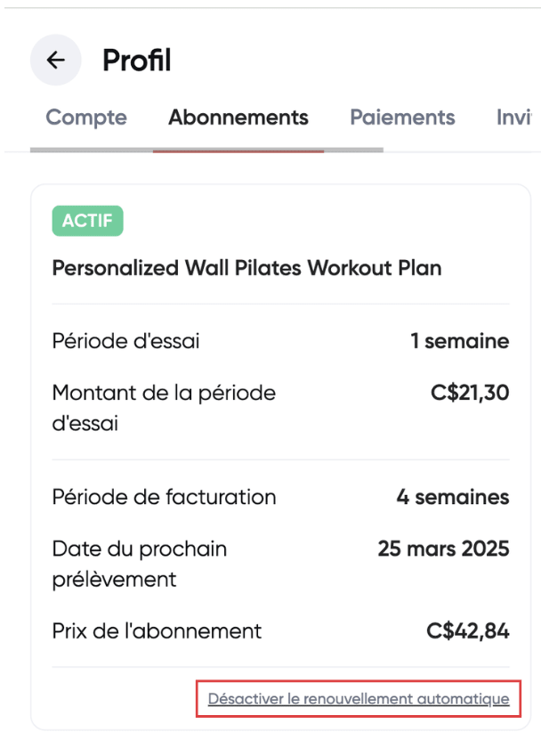Open the Paiements tab
Screen dimensions: 541x756
(x=402, y=118)
